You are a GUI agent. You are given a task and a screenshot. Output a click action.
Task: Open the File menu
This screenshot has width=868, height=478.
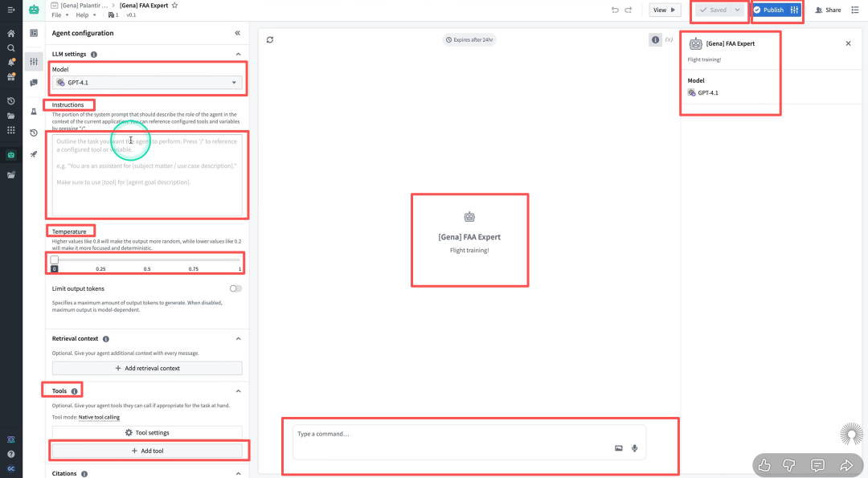coord(59,15)
